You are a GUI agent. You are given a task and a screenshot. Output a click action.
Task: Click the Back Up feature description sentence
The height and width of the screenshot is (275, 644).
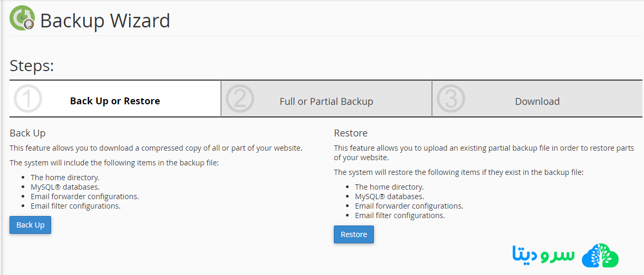click(156, 148)
